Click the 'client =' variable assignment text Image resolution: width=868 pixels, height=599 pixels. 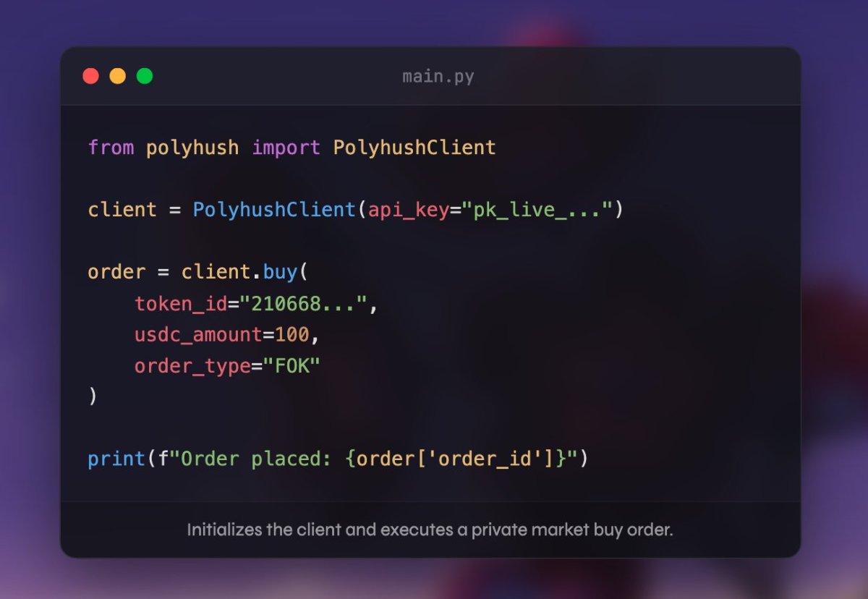tap(134, 210)
